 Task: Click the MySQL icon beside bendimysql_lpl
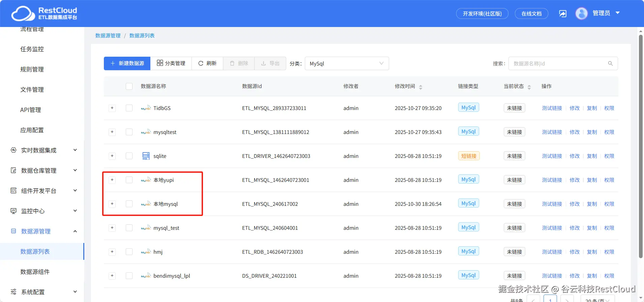coord(146,276)
